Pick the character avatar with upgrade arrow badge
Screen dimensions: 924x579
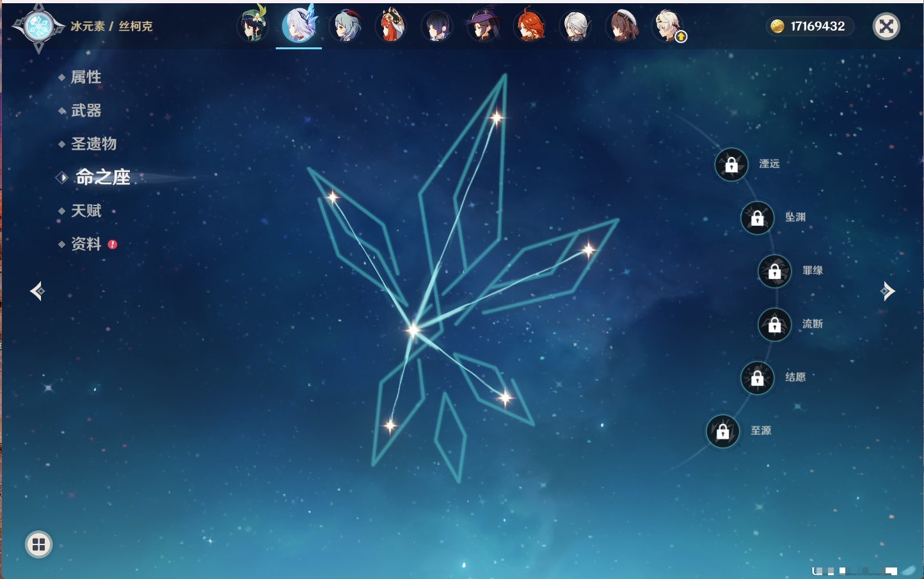click(x=668, y=27)
